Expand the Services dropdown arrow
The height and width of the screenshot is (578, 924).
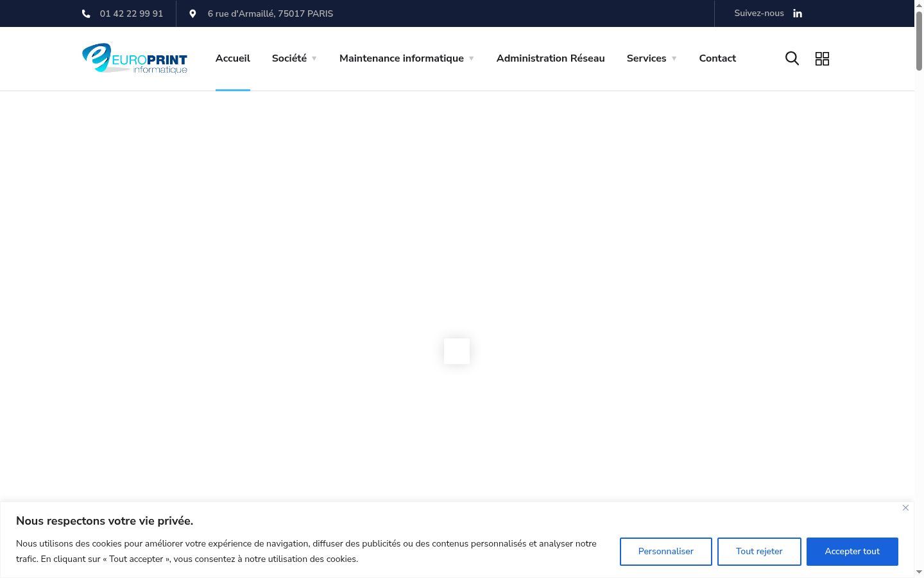674,58
